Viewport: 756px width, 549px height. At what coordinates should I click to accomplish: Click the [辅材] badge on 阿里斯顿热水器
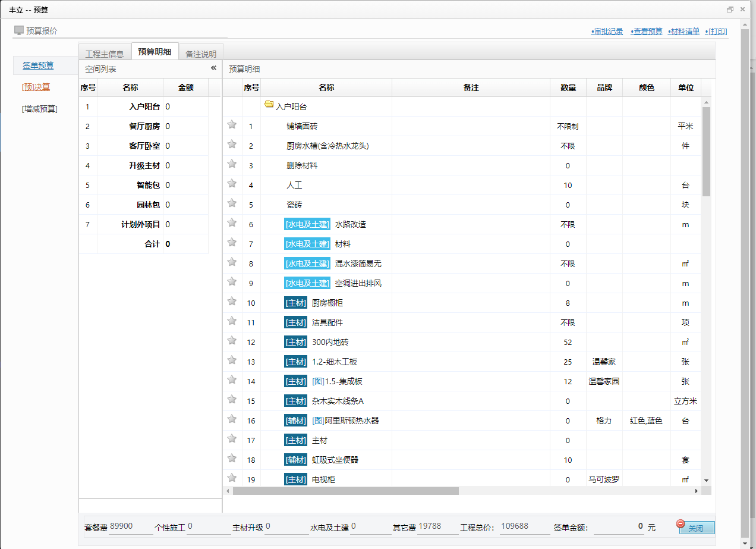[x=295, y=420]
